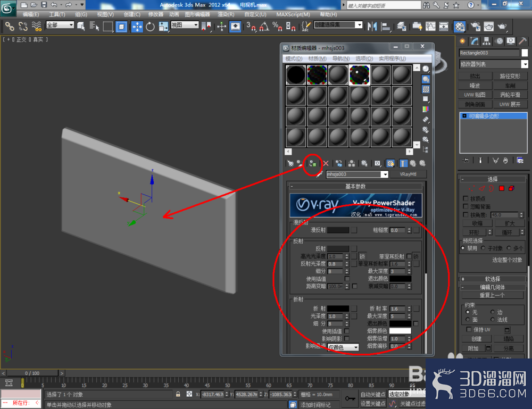Collapse the 基本参数 rollout
Image resolution: width=532 pixels, height=409 pixels.
click(355, 186)
